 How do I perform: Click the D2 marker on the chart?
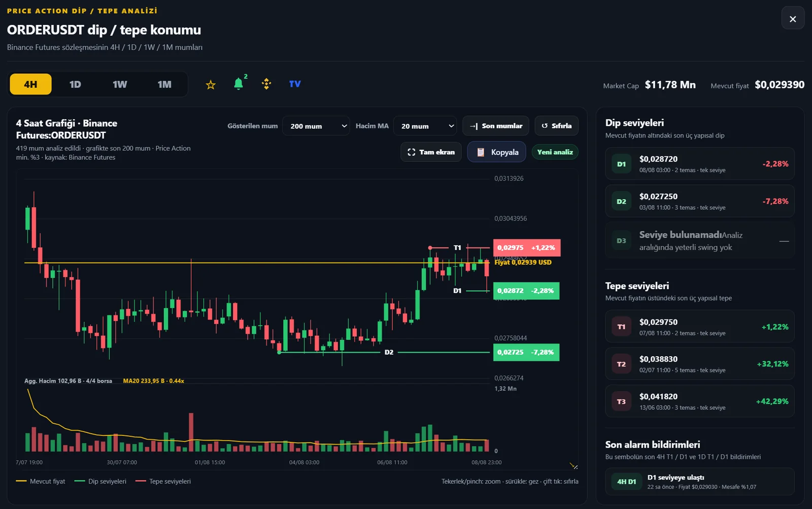[x=389, y=353]
